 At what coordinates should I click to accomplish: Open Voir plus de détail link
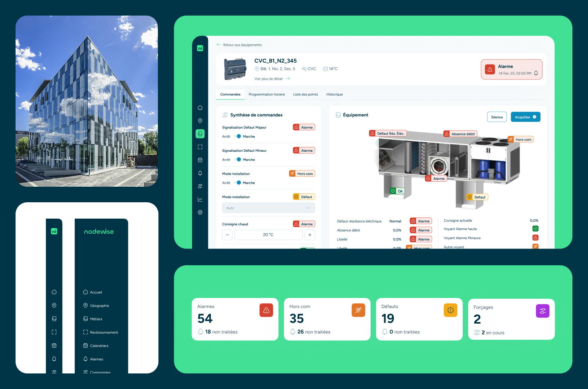272,79
